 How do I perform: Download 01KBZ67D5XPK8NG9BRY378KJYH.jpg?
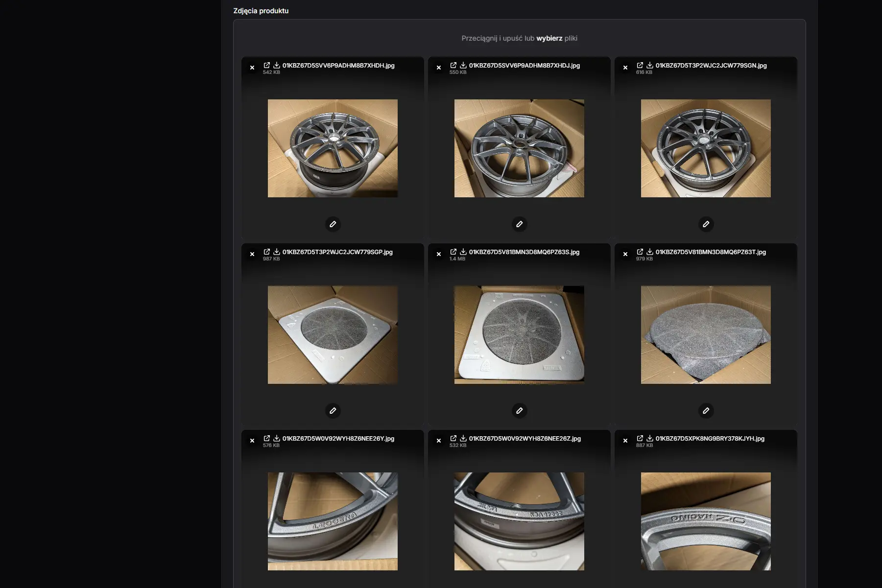click(650, 438)
